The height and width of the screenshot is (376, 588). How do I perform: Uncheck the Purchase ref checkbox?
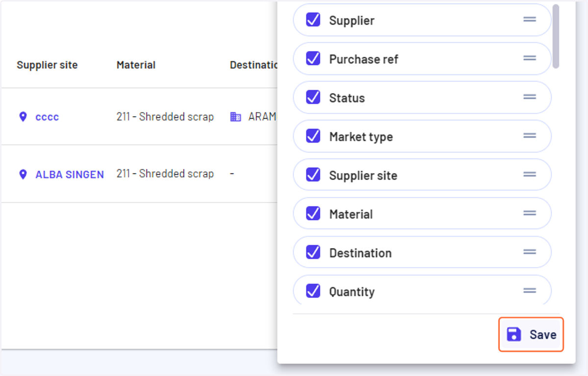[313, 58]
